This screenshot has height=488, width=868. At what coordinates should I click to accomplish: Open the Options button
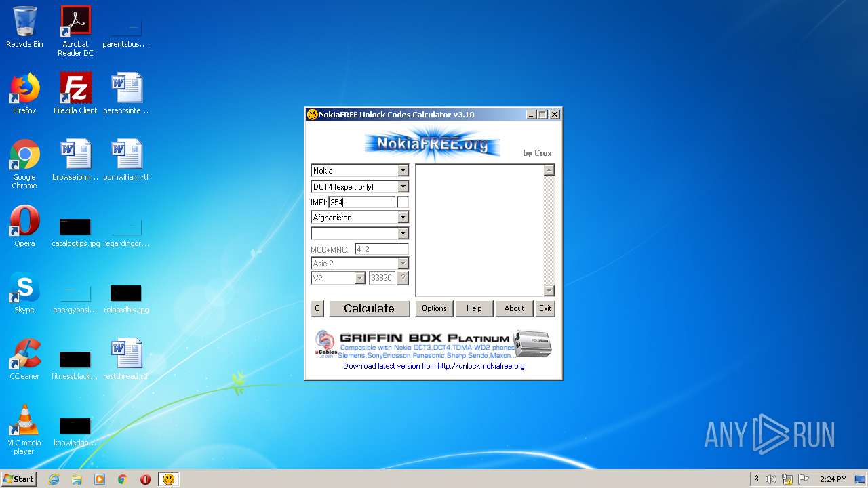[434, 308]
